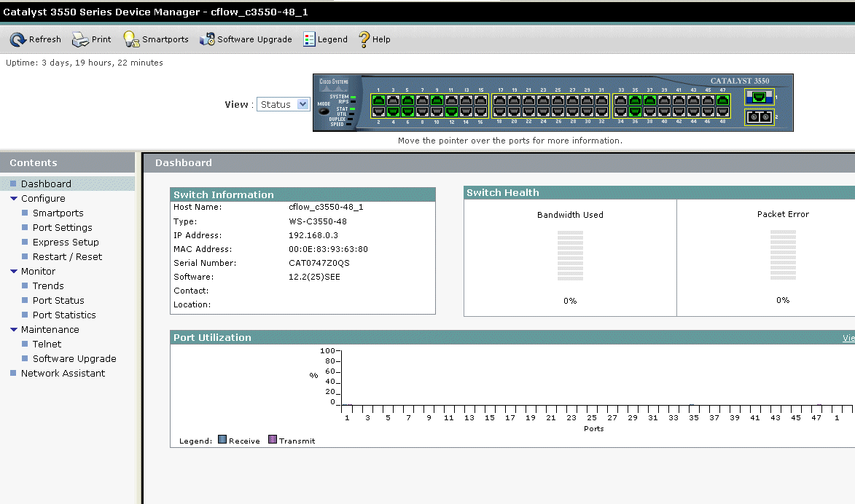Viewport: 855px width, 504px height.
Task: Open Smartports from the lightbulb icon
Action: 131,39
